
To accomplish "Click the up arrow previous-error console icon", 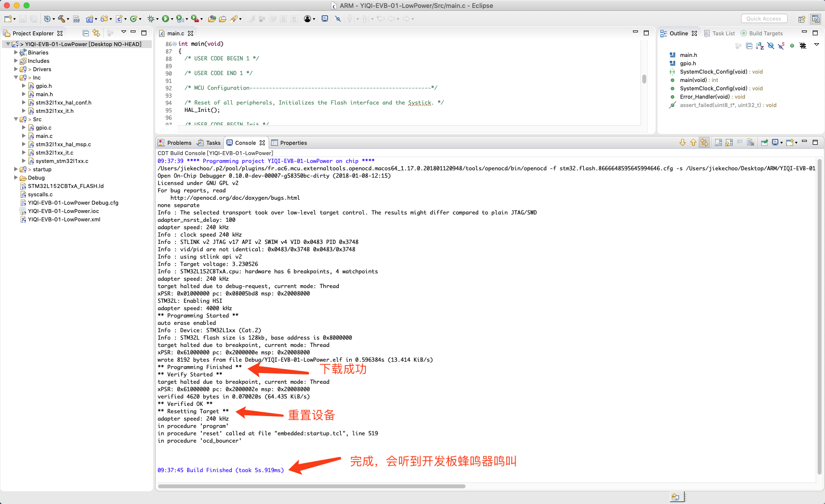I will pos(693,142).
